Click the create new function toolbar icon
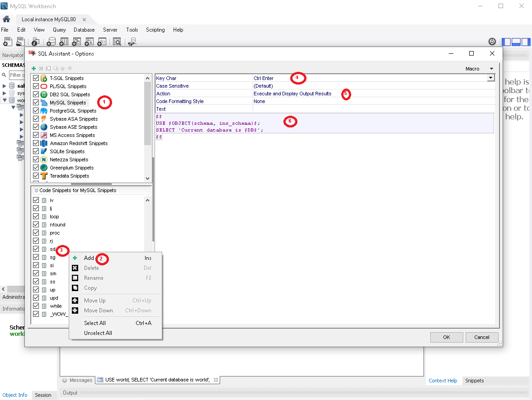The width and height of the screenshot is (532, 400). pyautogui.click(x=102, y=42)
